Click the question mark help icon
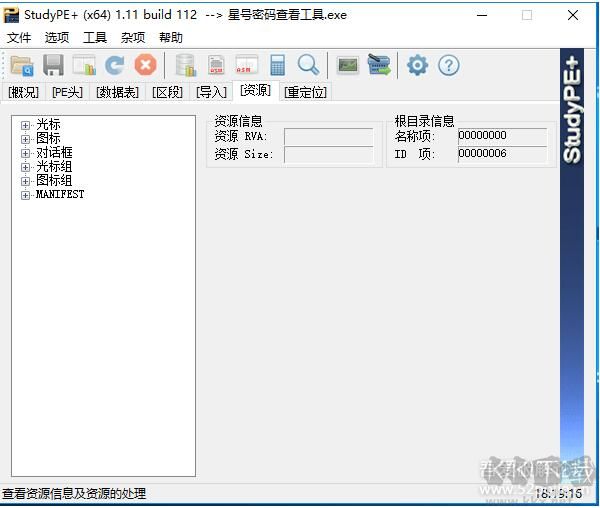 (x=448, y=65)
